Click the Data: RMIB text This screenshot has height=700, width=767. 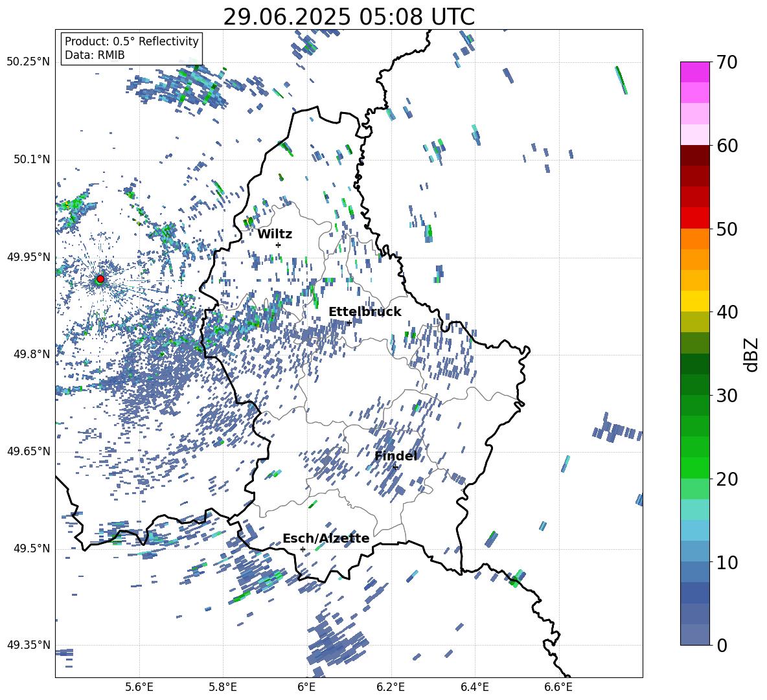coord(95,55)
